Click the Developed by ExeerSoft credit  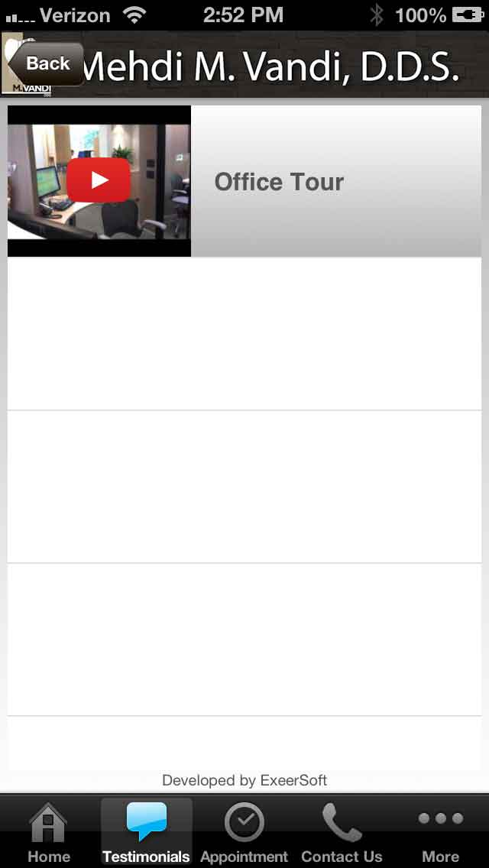(x=244, y=781)
